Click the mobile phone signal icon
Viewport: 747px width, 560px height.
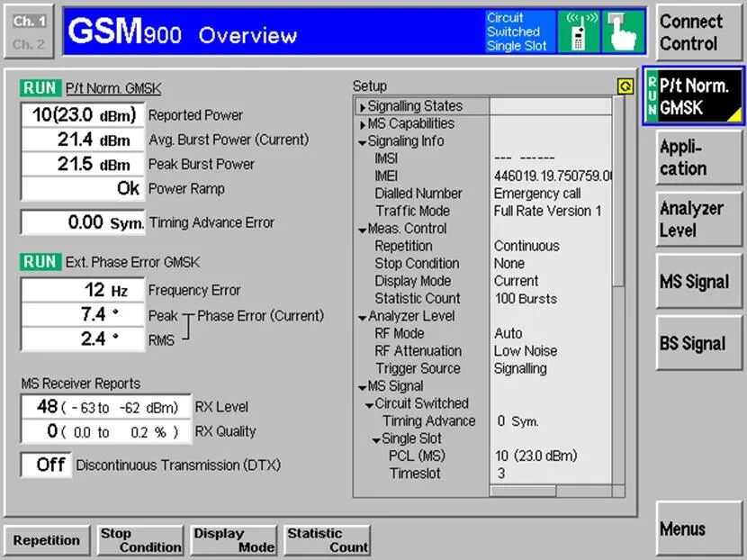click(x=579, y=32)
